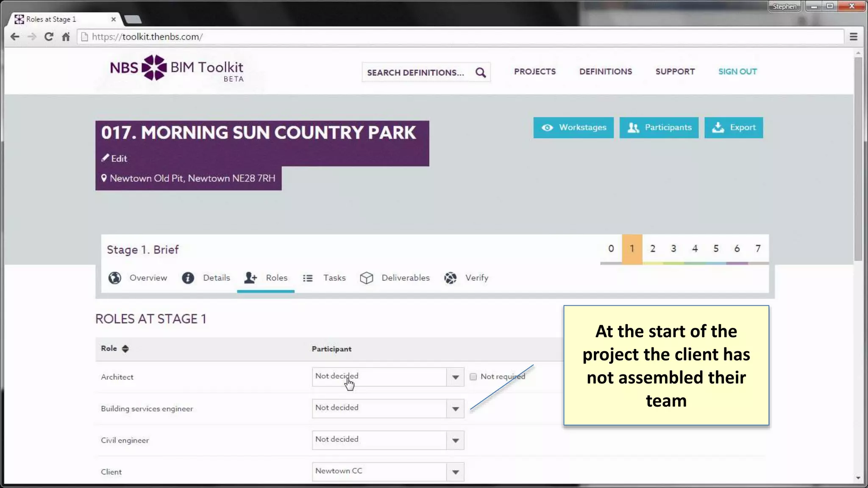Expand the Client participant dropdown
This screenshot has width=868, height=488.
click(x=455, y=472)
